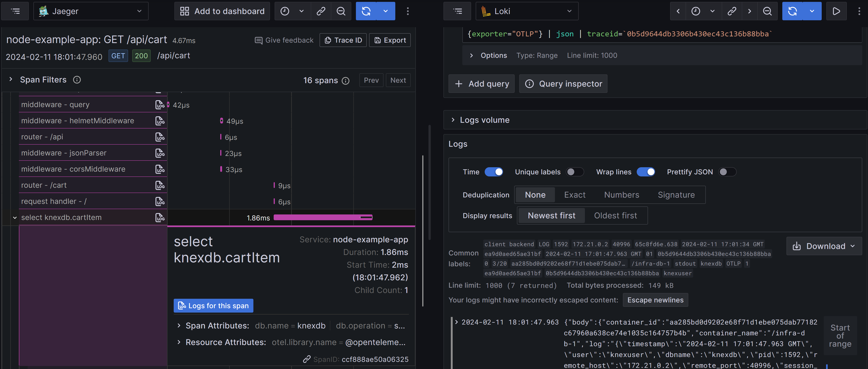Toggle the trace sections outline icon beside Jaeger

click(15, 11)
